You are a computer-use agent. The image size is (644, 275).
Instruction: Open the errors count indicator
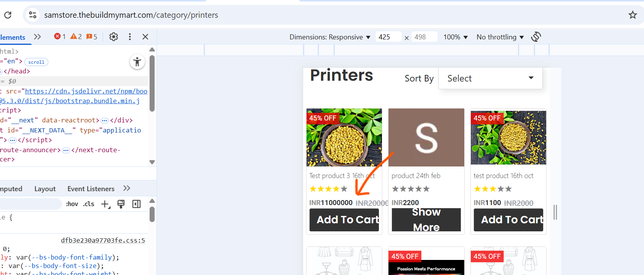pyautogui.click(x=60, y=37)
